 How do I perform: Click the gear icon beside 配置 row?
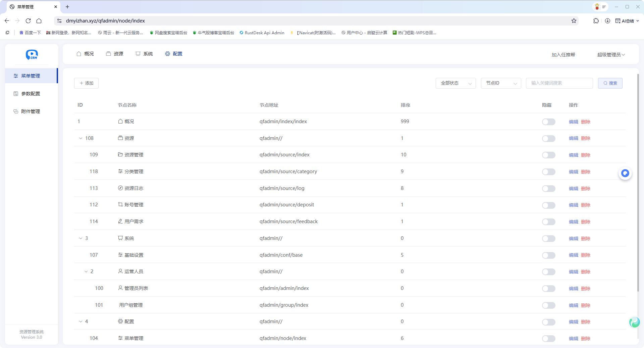pos(120,321)
